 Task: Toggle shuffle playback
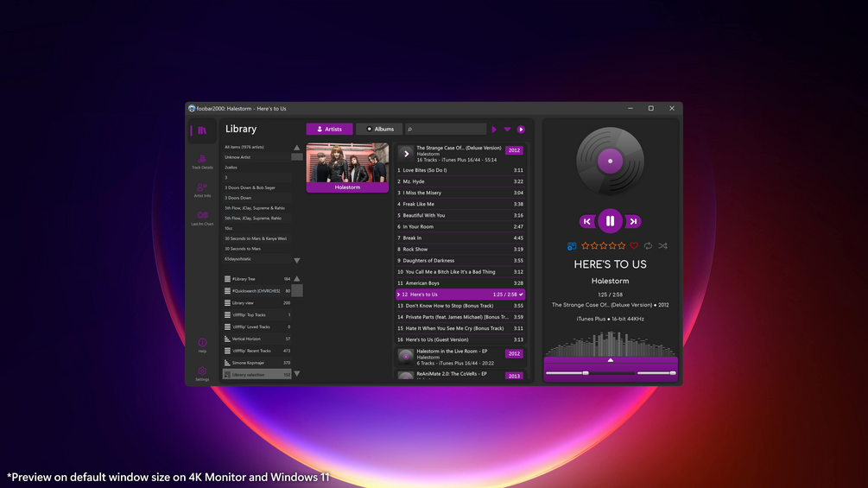(662, 245)
